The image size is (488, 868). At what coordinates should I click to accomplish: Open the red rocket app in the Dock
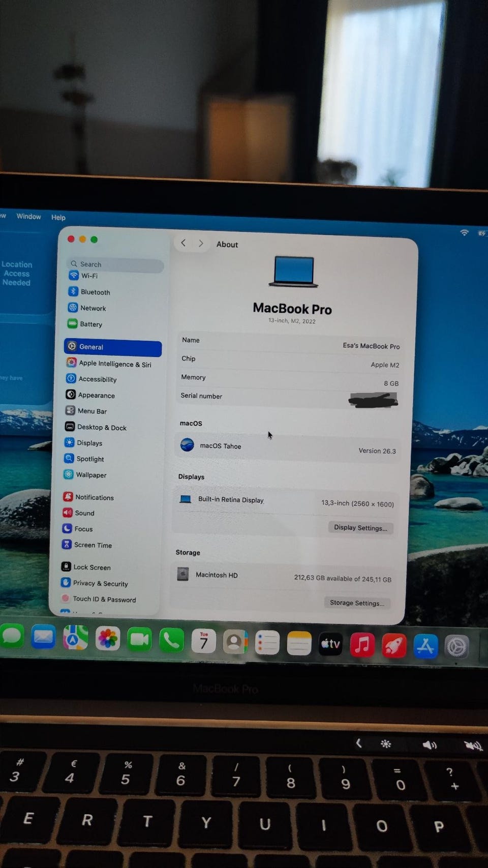[x=394, y=646]
